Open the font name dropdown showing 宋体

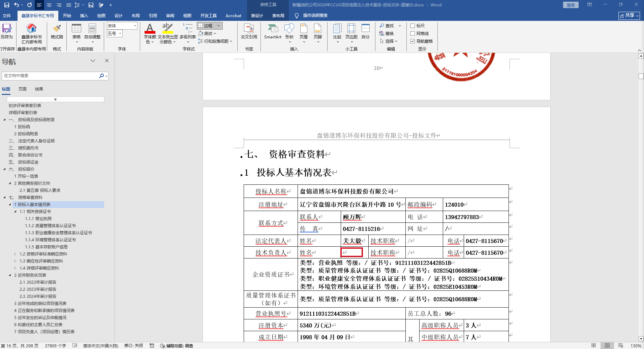coord(135,26)
